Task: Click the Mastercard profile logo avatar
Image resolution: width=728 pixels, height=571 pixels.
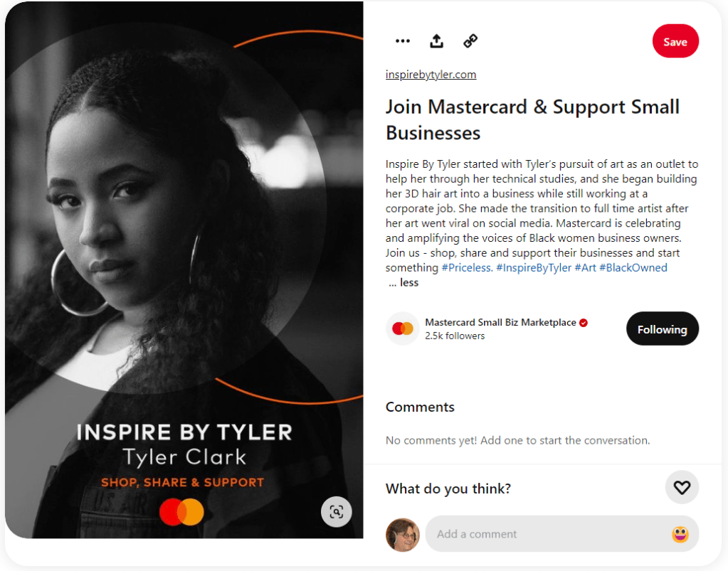Action: tap(403, 329)
